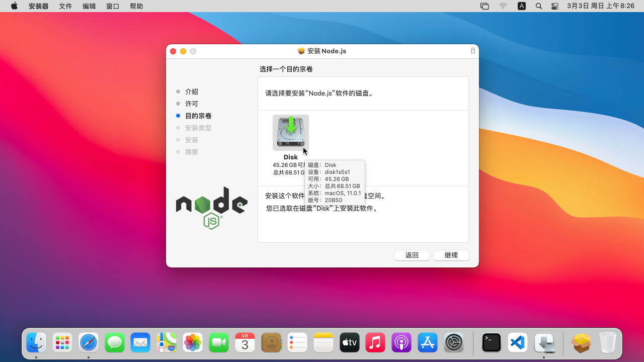This screenshot has height=362, width=644.
Task: Minimize the Node.js installer window
Action: pyautogui.click(x=183, y=51)
